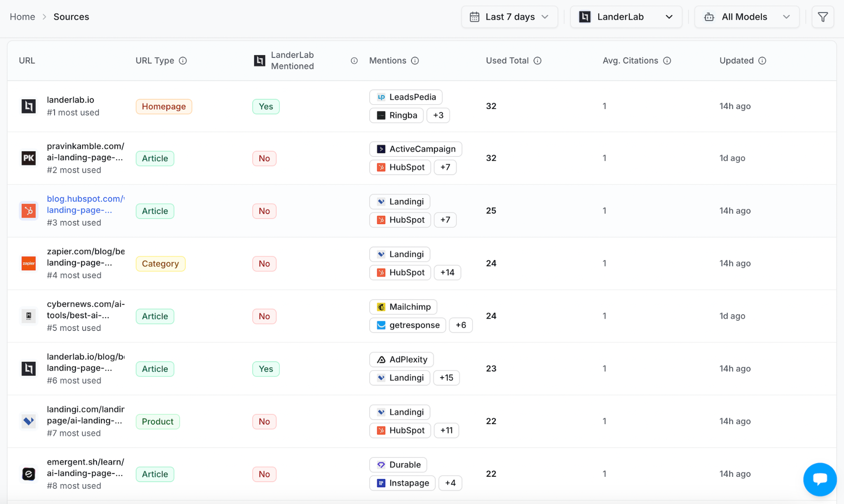The image size is (844, 504).
Task: Expand +3 more mentions for landerlab.io
Action: (438, 115)
